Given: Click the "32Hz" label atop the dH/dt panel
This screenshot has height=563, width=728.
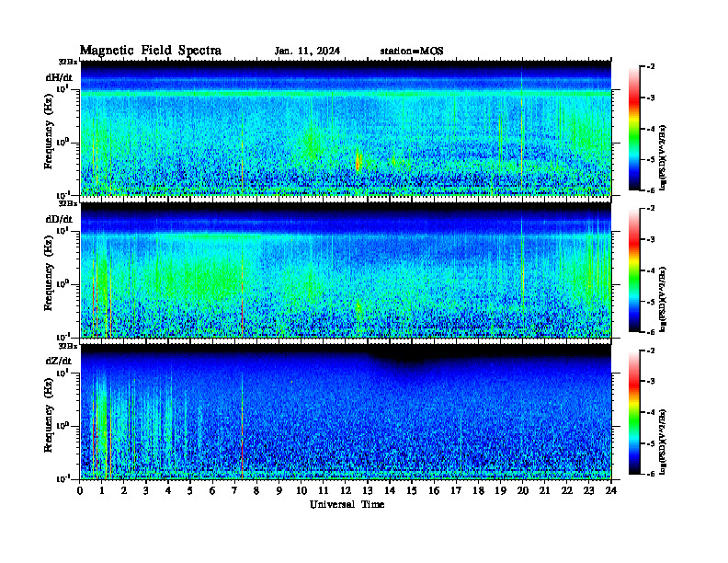Looking at the screenshot, I should point(68,62).
